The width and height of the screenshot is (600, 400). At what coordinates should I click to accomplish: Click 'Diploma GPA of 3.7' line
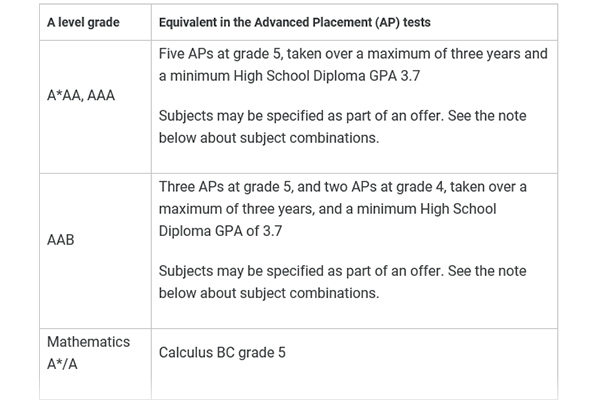[x=220, y=231]
